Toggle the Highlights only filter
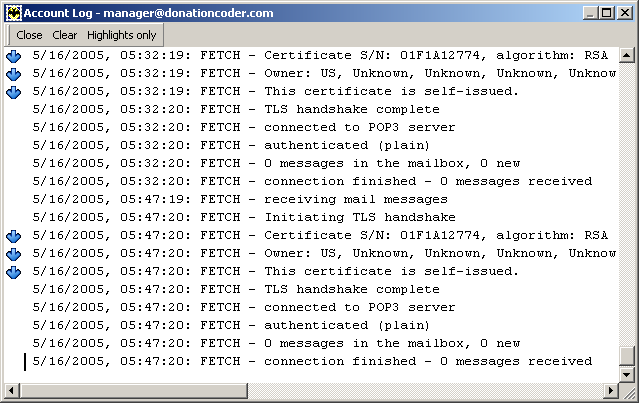This screenshot has width=639, height=403. pos(121,35)
